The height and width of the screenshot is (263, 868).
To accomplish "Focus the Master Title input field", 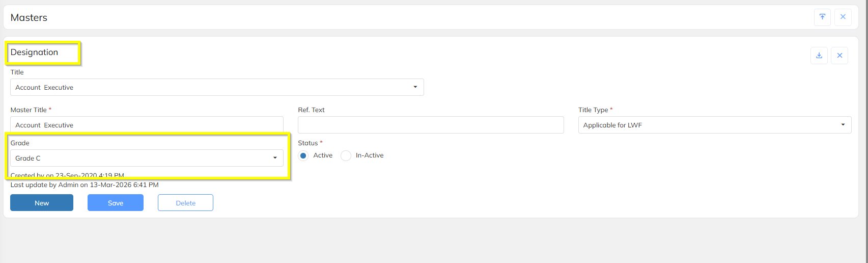I will 147,125.
